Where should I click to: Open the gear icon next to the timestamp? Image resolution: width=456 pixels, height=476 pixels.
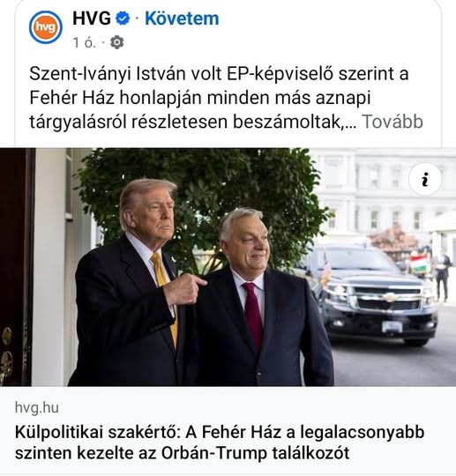(117, 42)
